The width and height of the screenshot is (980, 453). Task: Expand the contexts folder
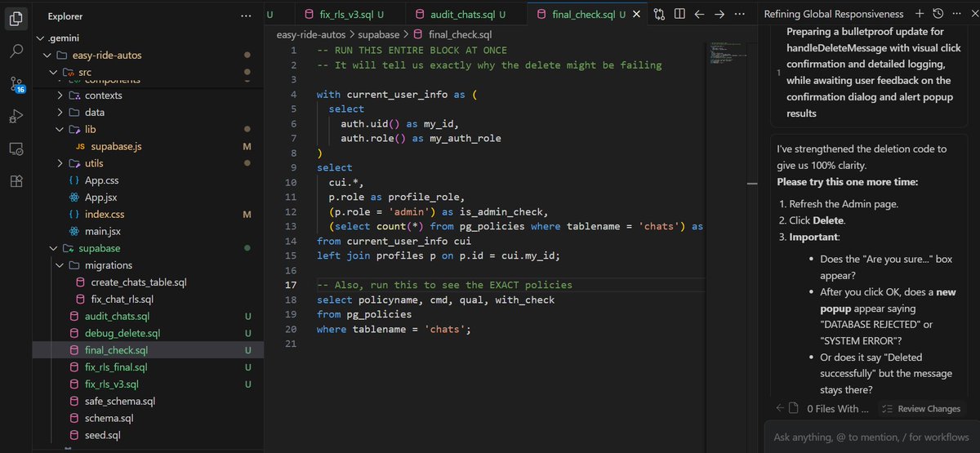(60, 95)
